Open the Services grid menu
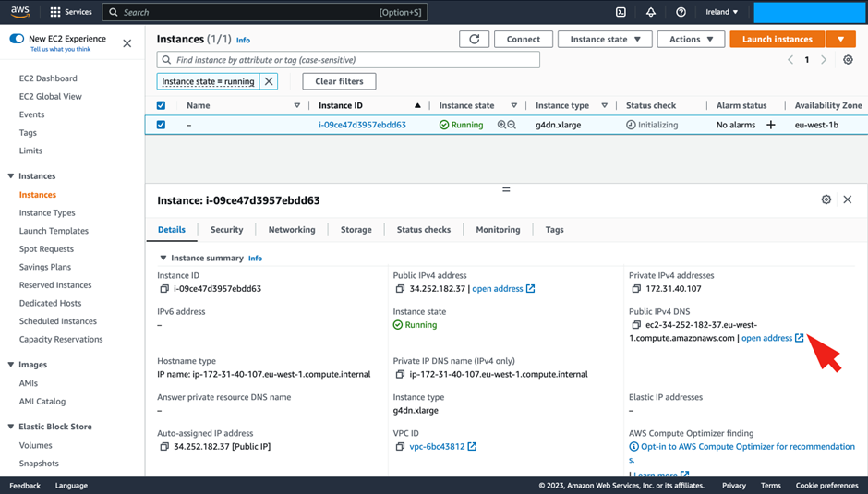This screenshot has width=868, height=494. click(71, 12)
